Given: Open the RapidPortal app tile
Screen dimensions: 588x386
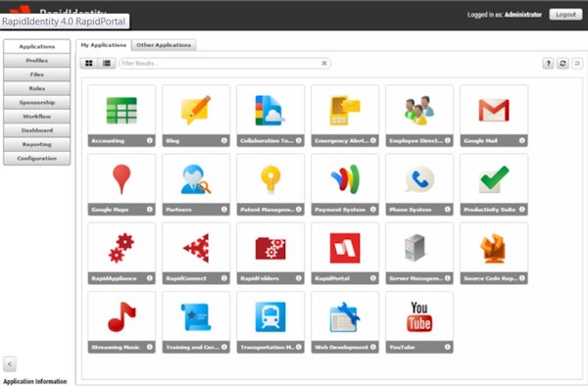Looking at the screenshot, I should pos(345,254).
